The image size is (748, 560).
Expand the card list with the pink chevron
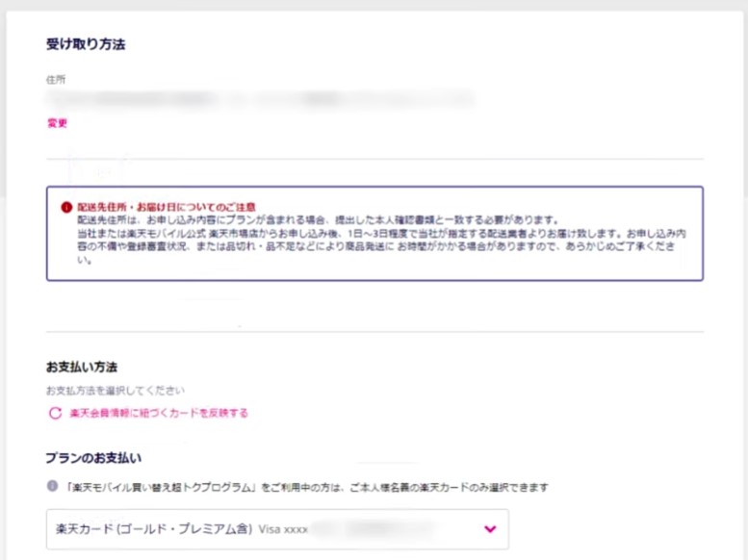tap(490, 529)
